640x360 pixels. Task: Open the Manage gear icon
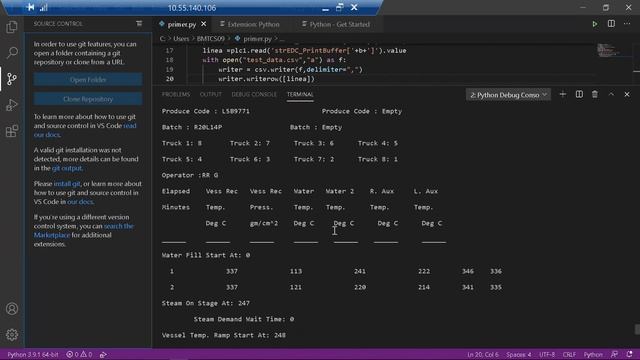(12, 335)
